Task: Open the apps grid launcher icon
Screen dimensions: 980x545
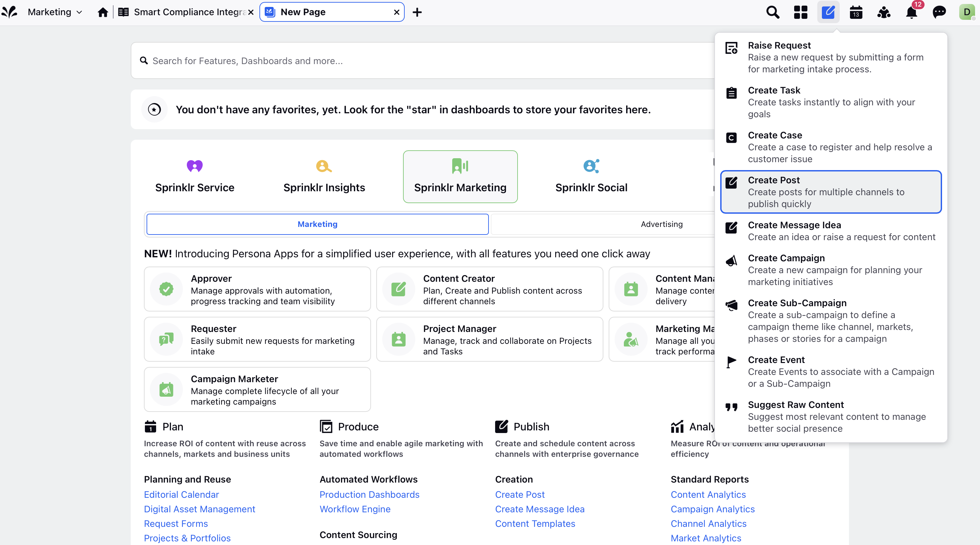Action: [x=800, y=12]
